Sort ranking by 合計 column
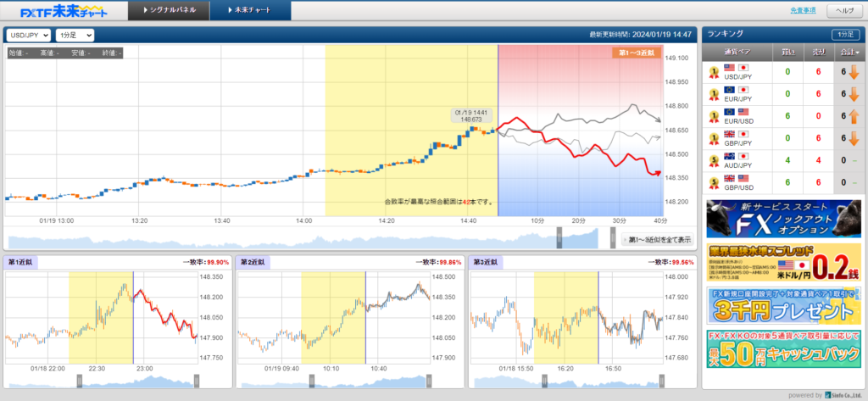 pos(848,53)
